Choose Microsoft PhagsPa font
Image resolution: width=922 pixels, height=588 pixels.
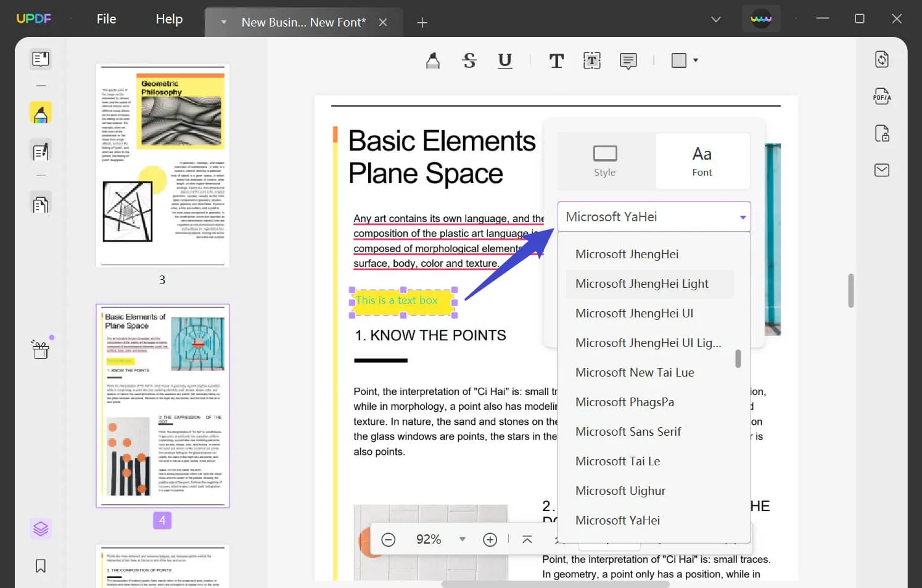point(650,402)
